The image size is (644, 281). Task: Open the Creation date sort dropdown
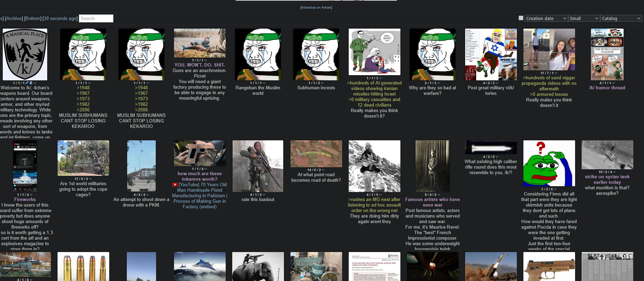tap(546, 18)
